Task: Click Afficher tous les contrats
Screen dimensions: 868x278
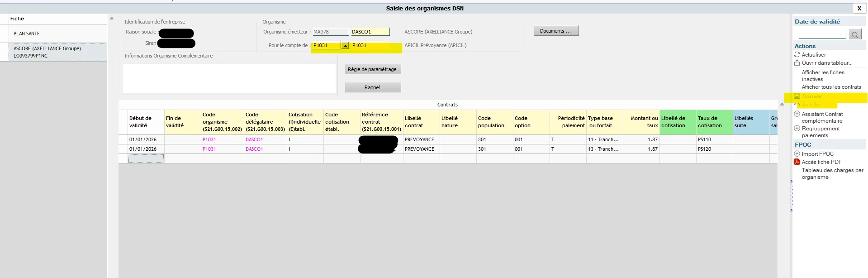Action: coord(831,87)
